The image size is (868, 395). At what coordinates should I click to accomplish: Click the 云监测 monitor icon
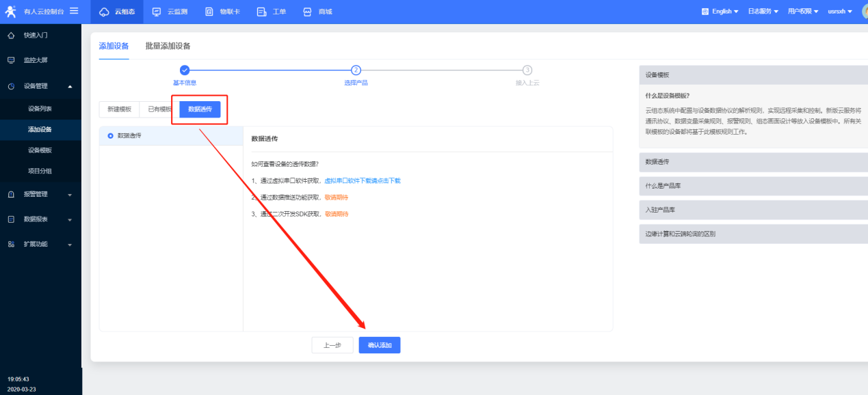157,12
